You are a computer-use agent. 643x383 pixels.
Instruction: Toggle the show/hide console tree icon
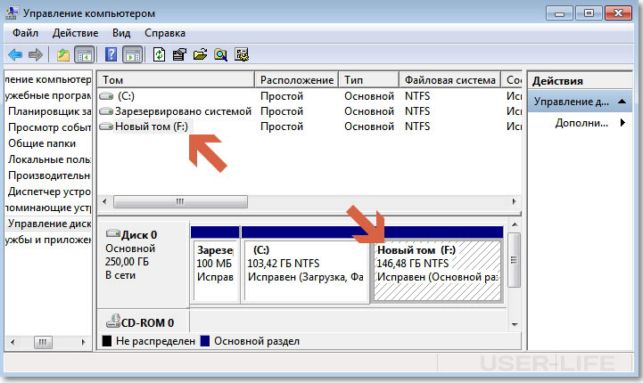pos(84,55)
